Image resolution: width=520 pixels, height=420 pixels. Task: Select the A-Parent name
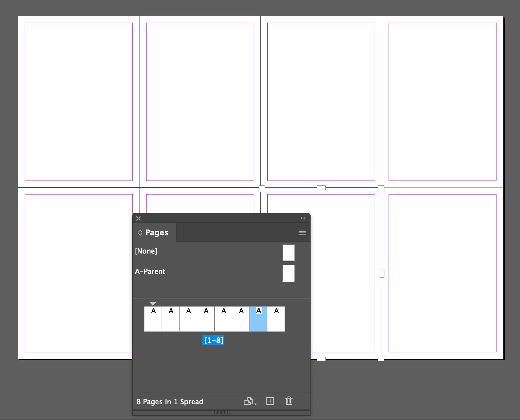pyautogui.click(x=150, y=271)
